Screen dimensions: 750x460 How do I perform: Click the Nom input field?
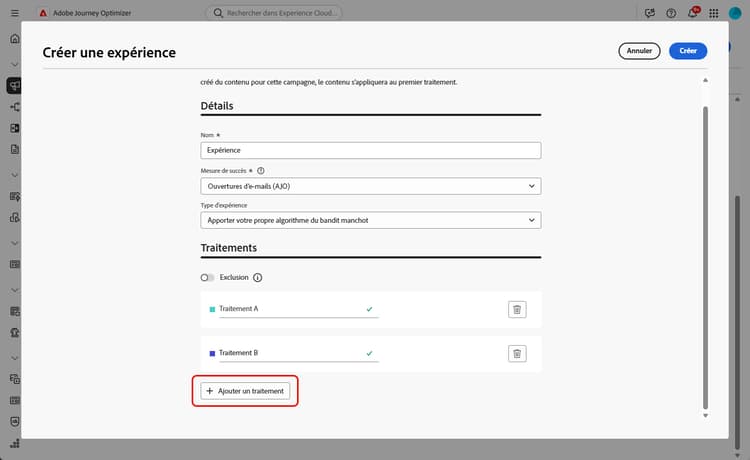[x=370, y=150]
